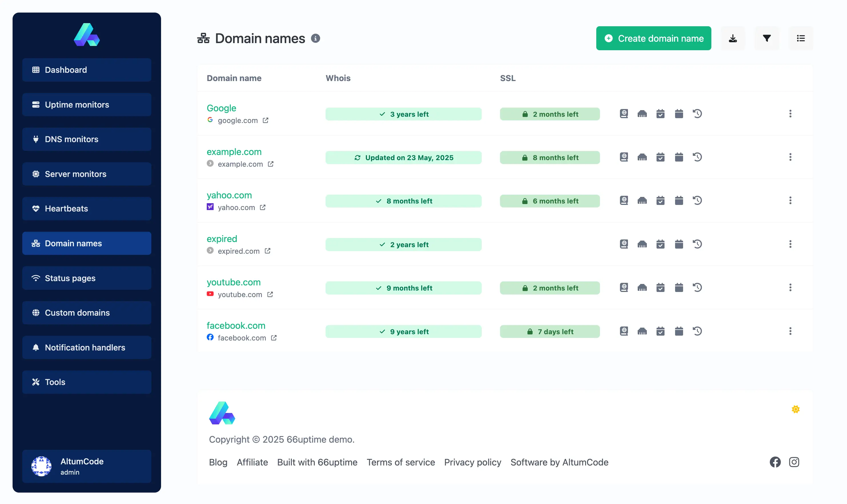Viewport: 847px width, 504px height.
Task: Open Custom domains in the sidebar
Action: (87, 313)
